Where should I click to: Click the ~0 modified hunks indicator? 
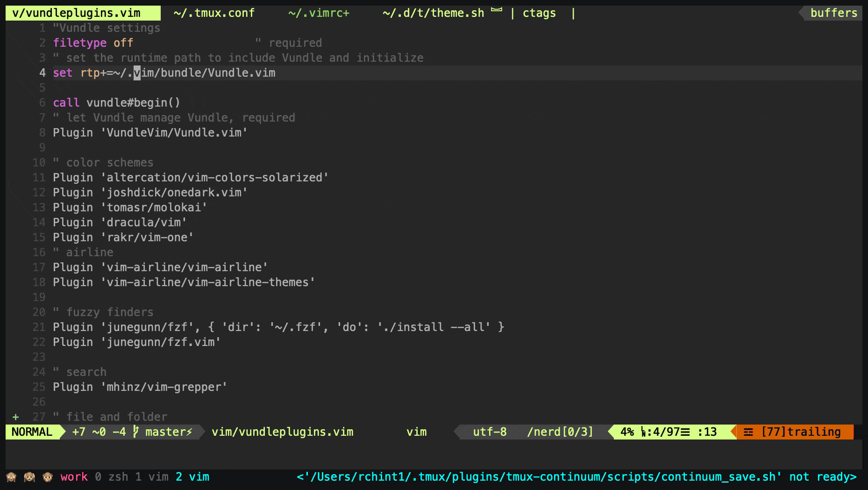click(99, 432)
